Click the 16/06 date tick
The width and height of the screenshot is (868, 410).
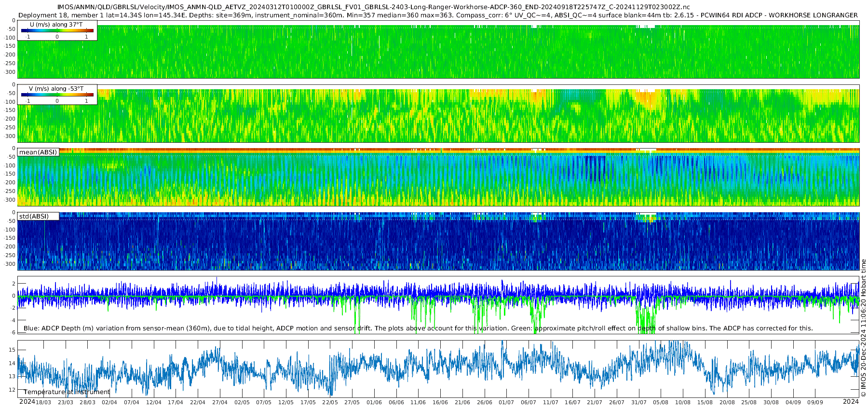coord(440,402)
